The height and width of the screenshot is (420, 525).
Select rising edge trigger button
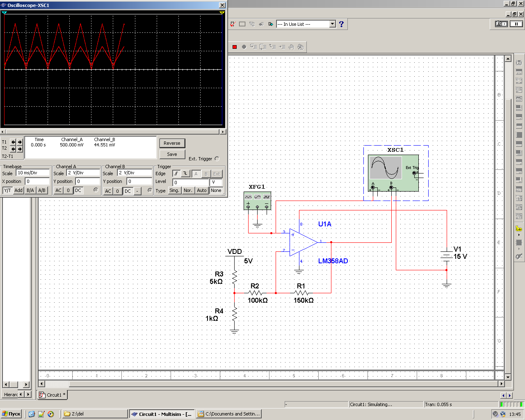pyautogui.click(x=176, y=173)
